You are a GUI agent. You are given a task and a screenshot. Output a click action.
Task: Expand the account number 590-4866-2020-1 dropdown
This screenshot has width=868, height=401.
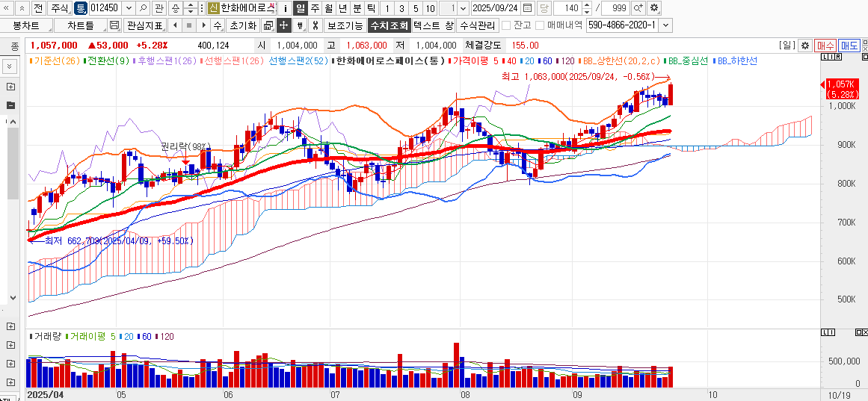[665, 25]
